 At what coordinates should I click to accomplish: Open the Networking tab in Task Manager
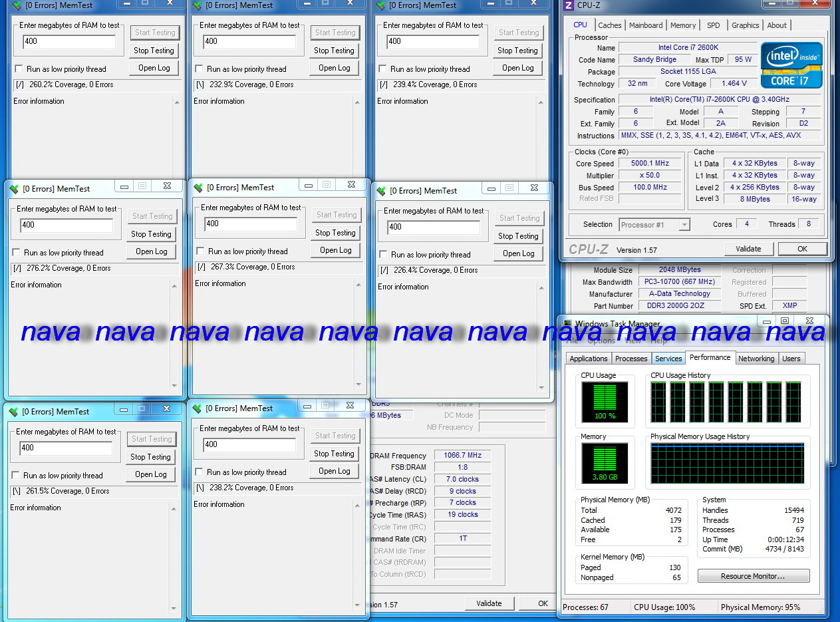756,359
